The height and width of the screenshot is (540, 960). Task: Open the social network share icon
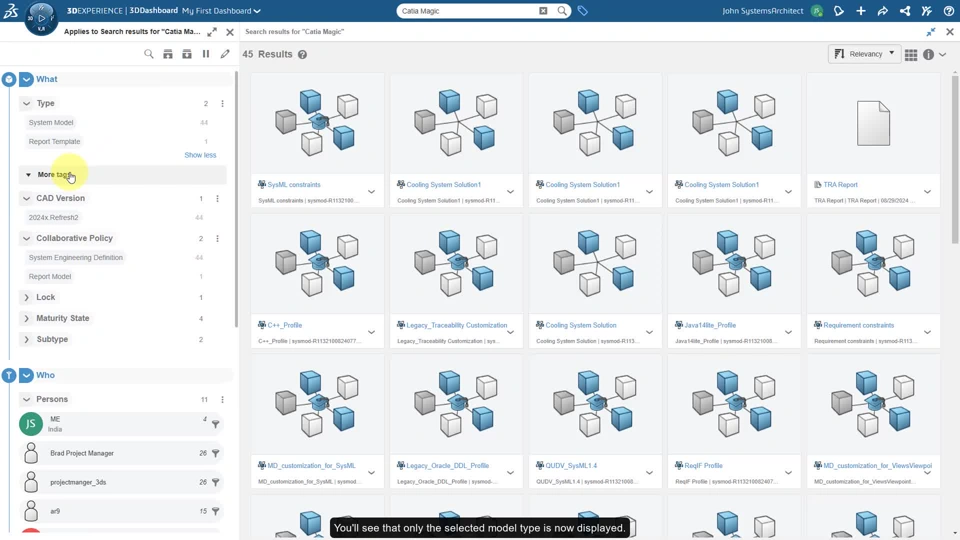coord(904,10)
